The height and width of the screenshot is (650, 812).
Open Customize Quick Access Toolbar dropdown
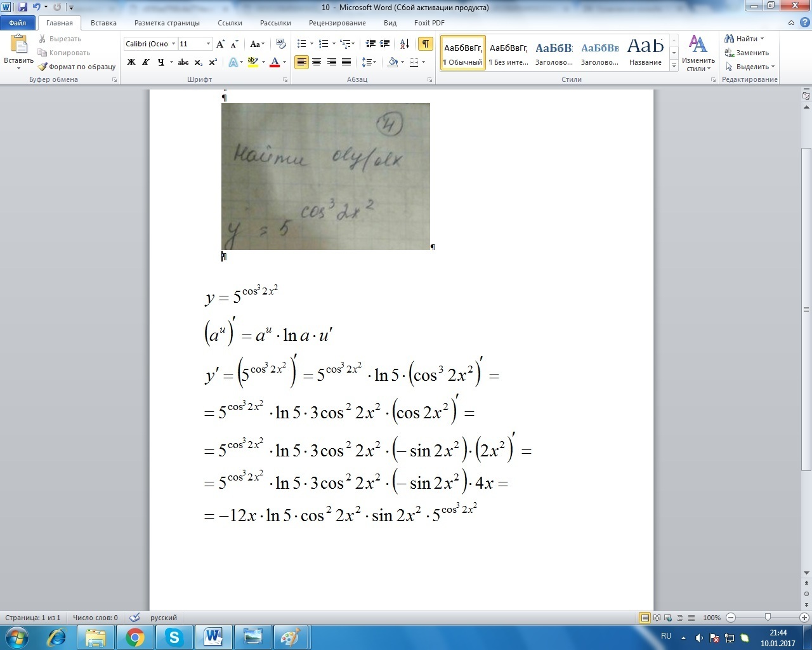[x=72, y=8]
